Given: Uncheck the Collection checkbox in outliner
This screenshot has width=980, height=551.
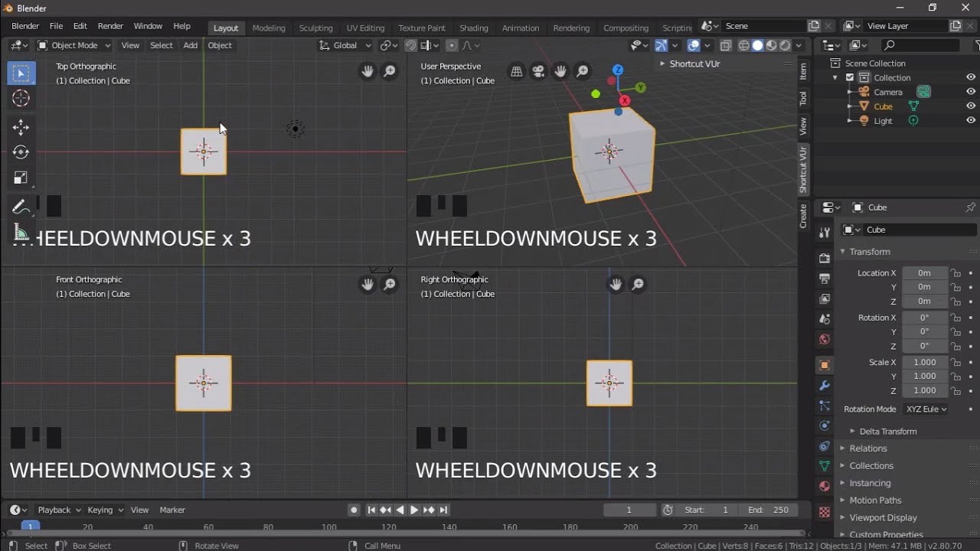Looking at the screenshot, I should tap(850, 77).
